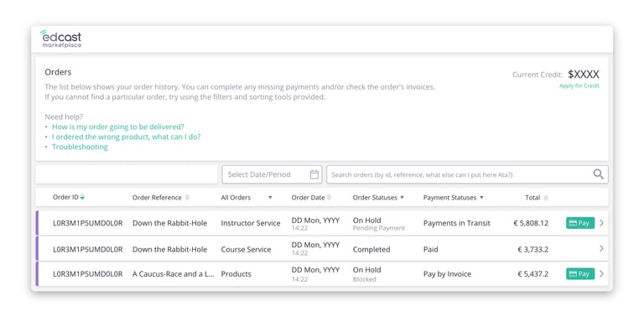Open details chevron for Instructor Service order
The image size is (644, 327).
(x=601, y=223)
